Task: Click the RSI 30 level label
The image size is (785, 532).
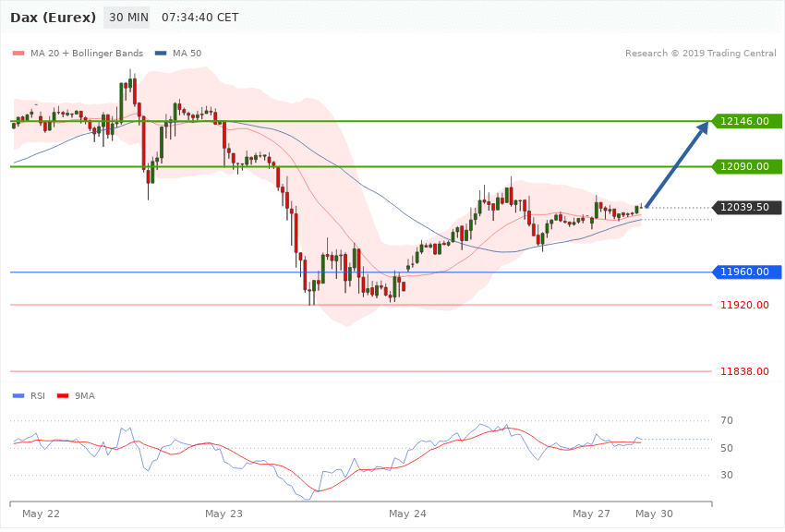Action: tap(727, 475)
